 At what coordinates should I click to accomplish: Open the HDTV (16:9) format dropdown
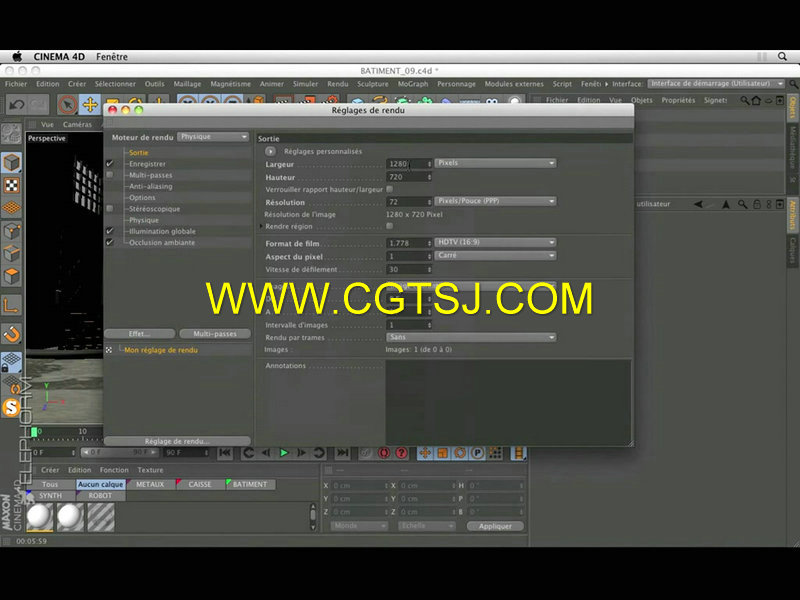[x=495, y=242]
